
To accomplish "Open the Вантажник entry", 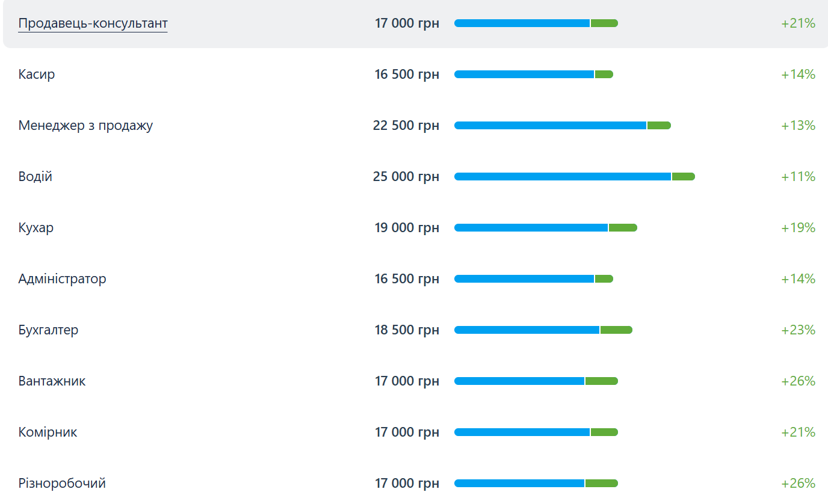I will [52, 381].
